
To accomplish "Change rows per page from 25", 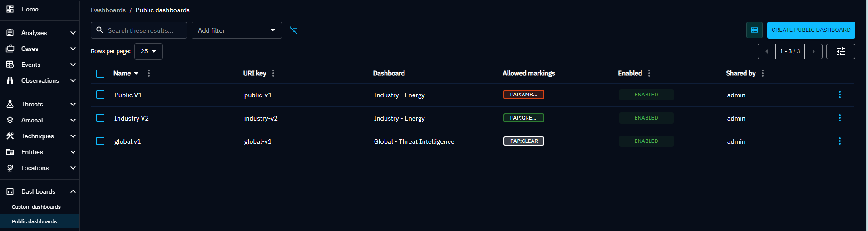I will [x=148, y=51].
